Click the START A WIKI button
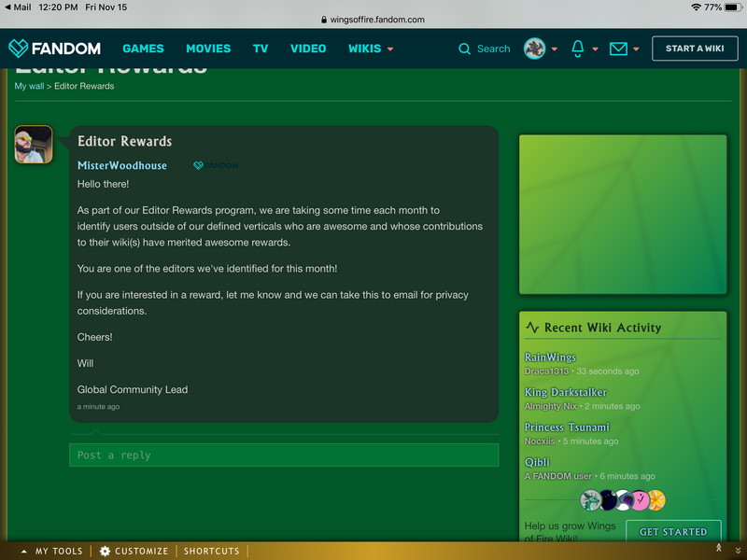 pos(695,49)
